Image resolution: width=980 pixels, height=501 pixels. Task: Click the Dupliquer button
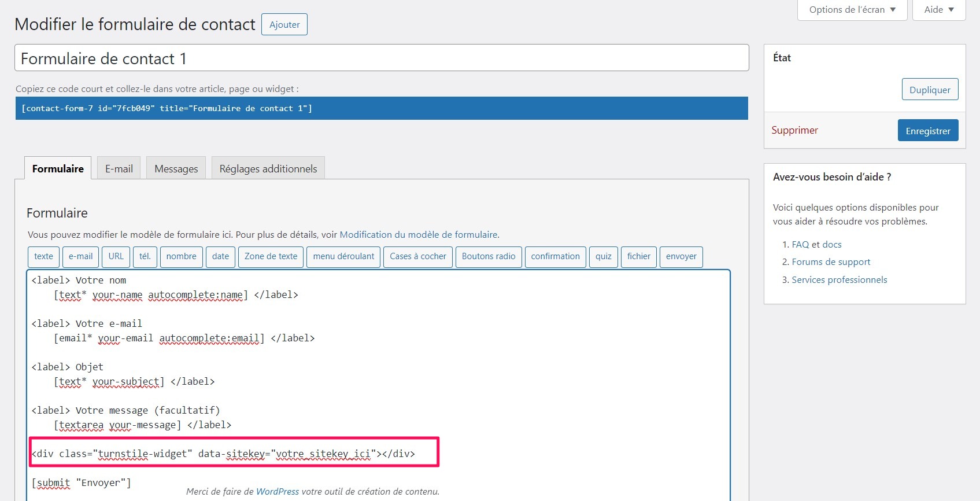tap(930, 90)
